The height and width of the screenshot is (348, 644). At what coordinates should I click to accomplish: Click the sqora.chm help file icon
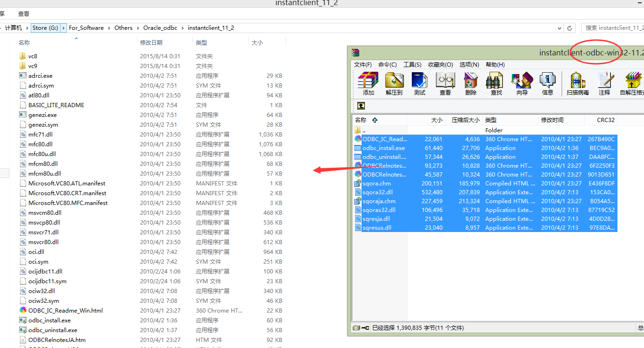[x=358, y=184]
